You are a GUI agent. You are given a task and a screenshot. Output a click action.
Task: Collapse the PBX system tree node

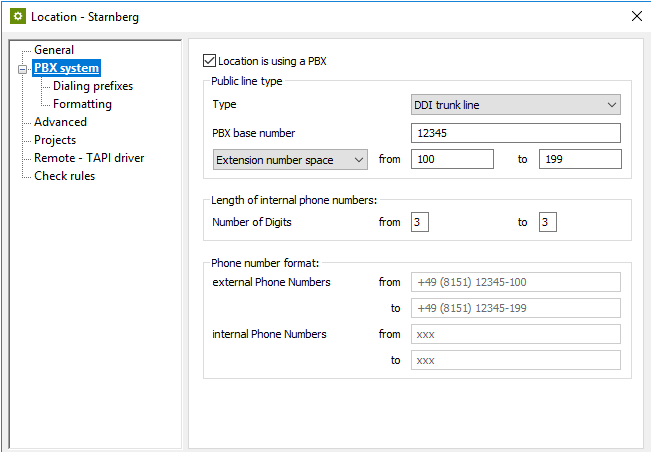pos(22,69)
